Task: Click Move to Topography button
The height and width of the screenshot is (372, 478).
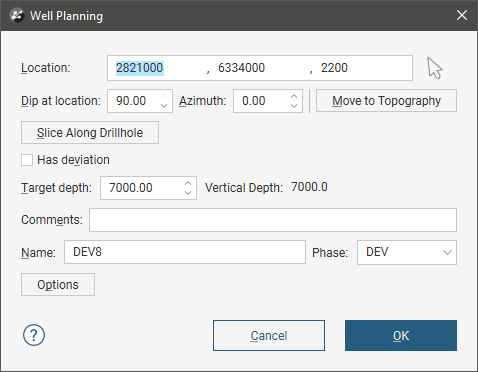Action: 386,101
